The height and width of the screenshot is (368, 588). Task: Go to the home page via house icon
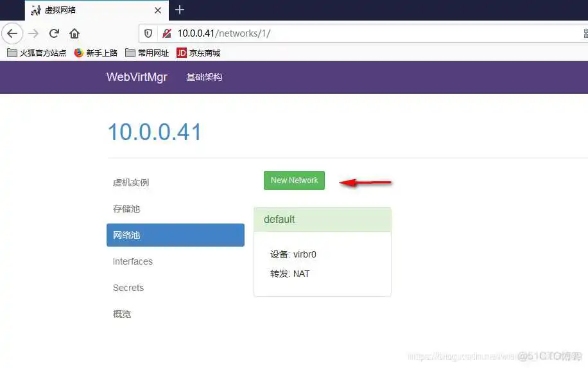coord(74,33)
